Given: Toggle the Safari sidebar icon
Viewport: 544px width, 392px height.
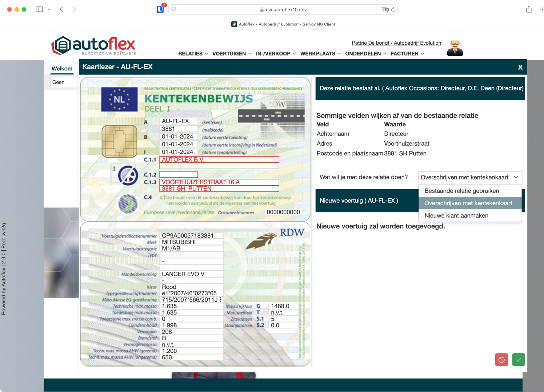Looking at the screenshot, I should pos(39,9).
